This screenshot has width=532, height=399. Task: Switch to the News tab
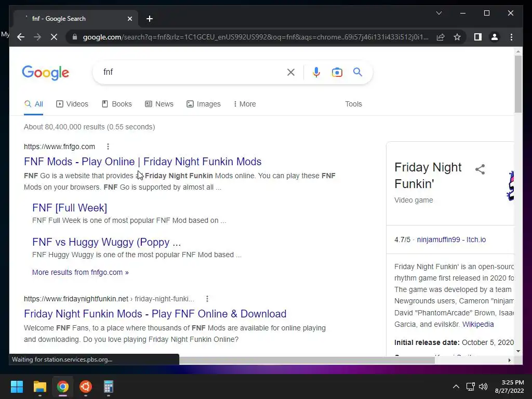point(159,104)
